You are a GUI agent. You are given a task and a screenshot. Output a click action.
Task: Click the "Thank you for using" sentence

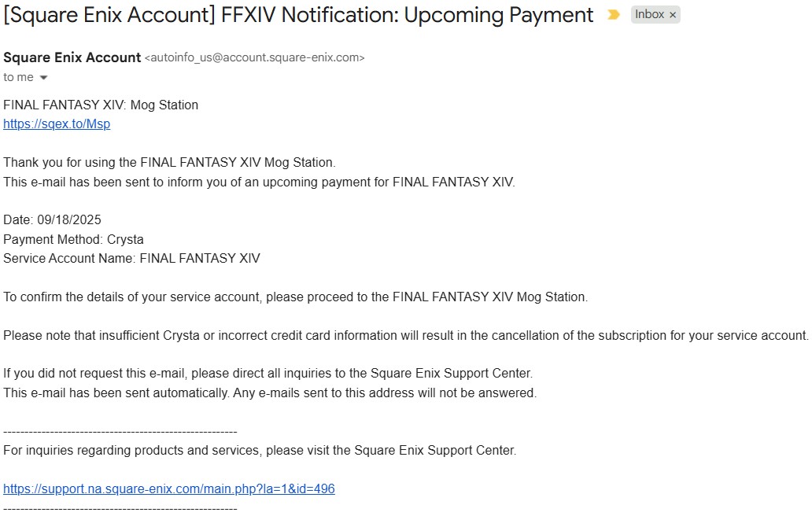[169, 162]
